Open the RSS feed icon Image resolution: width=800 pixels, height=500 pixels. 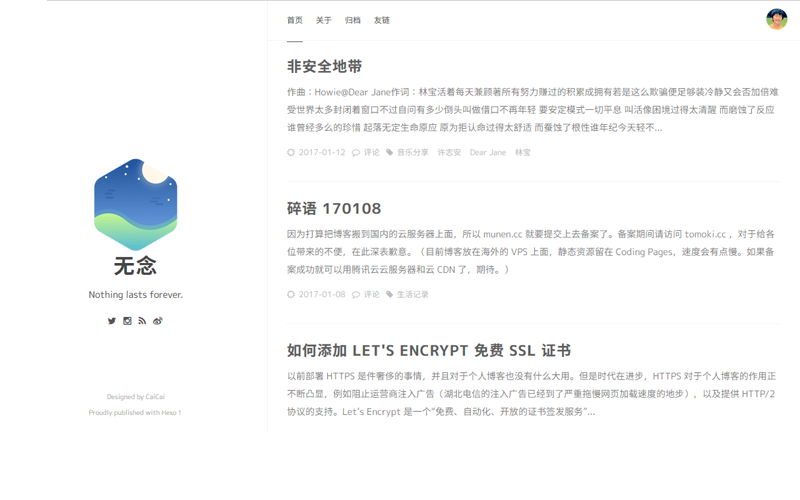pyautogui.click(x=142, y=321)
